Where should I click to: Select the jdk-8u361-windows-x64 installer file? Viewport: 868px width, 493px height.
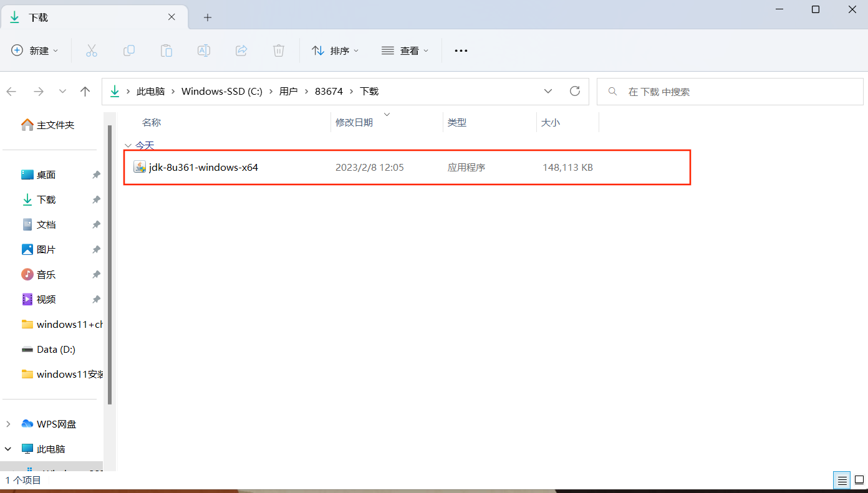coord(204,167)
